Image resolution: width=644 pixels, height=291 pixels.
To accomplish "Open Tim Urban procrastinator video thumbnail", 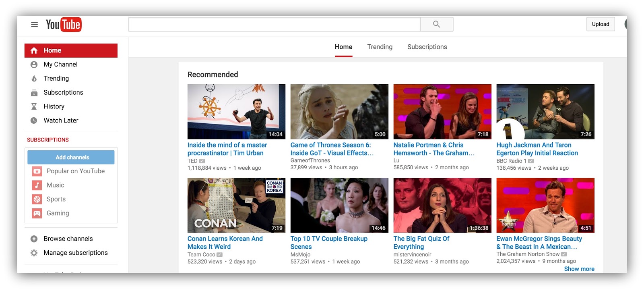I will coord(236,112).
